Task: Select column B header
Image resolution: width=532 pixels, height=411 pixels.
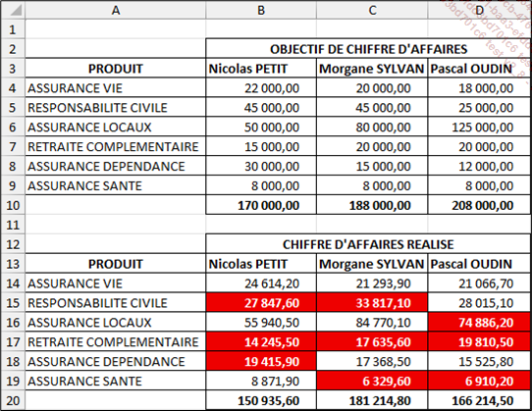Action: 261,10
